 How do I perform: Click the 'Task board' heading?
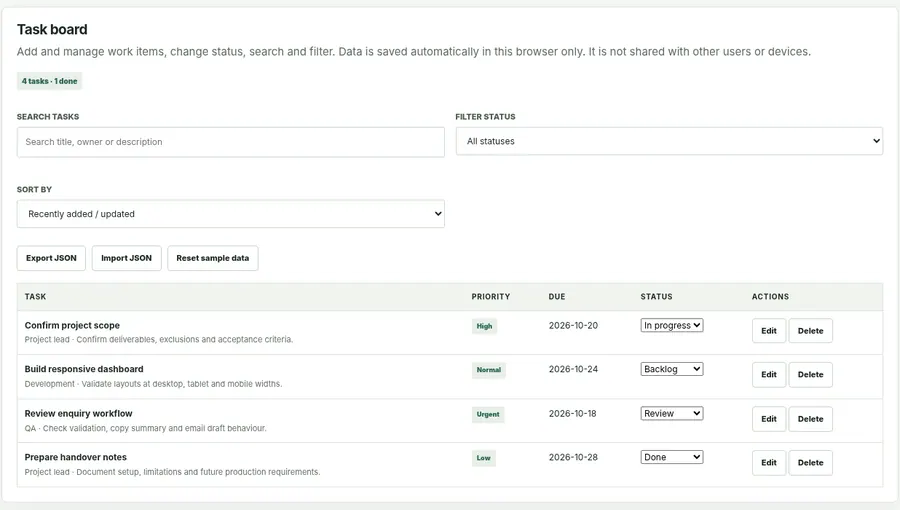coord(52,29)
